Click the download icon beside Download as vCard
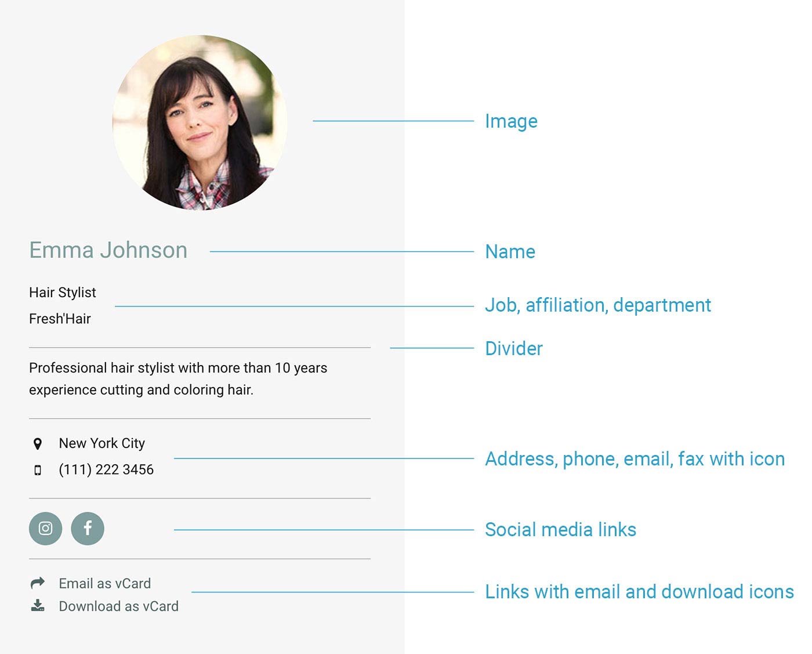The height and width of the screenshot is (654, 812). [37, 606]
